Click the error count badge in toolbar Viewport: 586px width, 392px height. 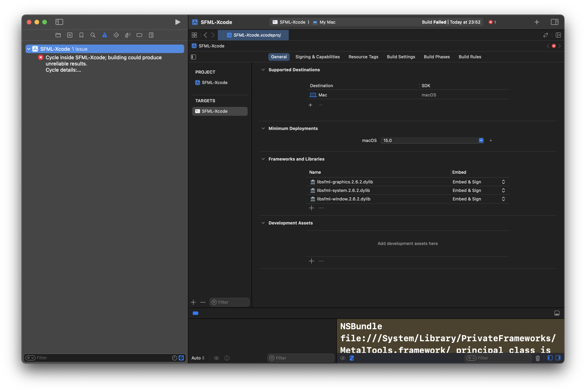pyautogui.click(x=492, y=22)
